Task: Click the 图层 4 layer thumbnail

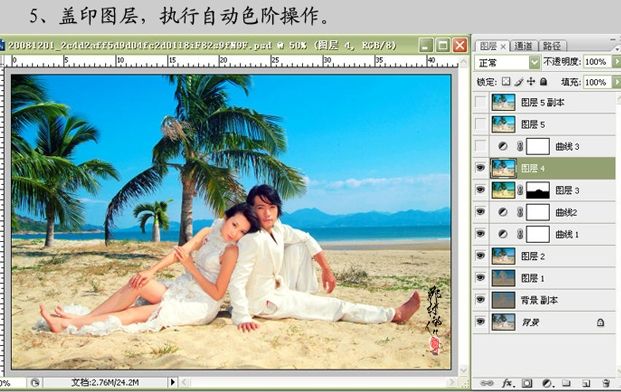Action: point(503,168)
